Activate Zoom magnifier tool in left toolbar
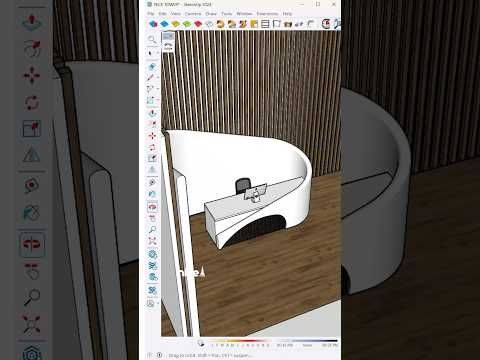 [x=152, y=229]
